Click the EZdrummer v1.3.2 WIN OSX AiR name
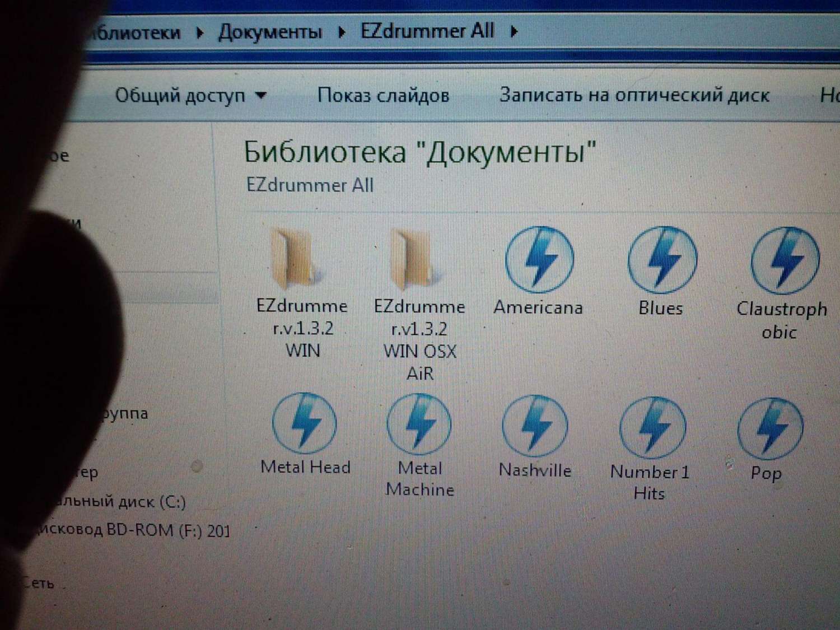 pos(420,340)
